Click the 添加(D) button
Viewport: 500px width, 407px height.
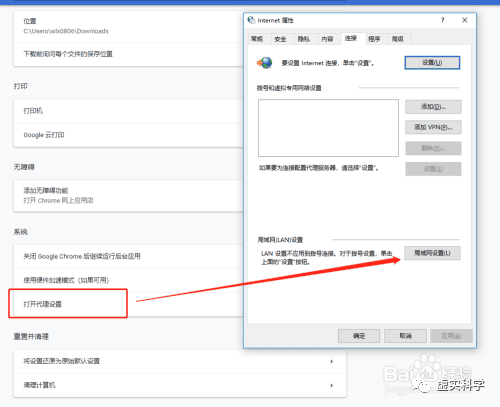point(433,107)
